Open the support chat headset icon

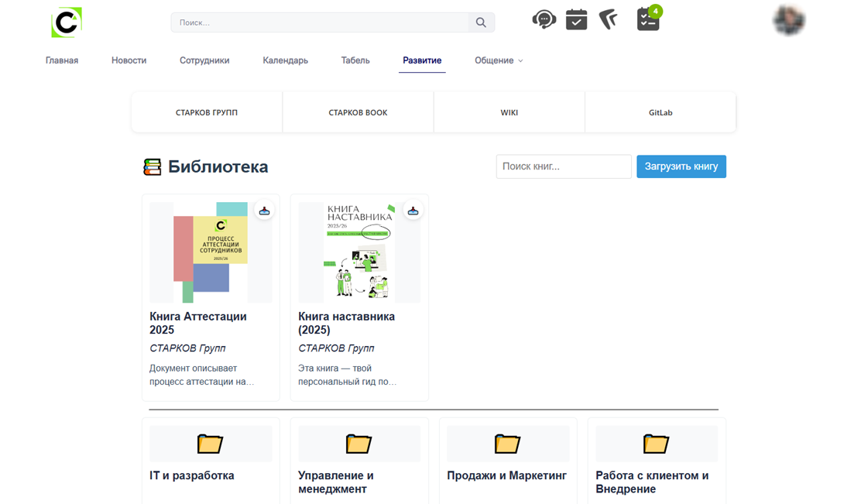544,19
